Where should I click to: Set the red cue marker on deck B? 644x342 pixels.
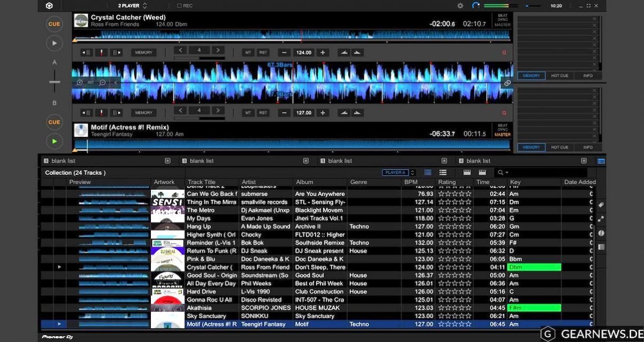[101, 113]
